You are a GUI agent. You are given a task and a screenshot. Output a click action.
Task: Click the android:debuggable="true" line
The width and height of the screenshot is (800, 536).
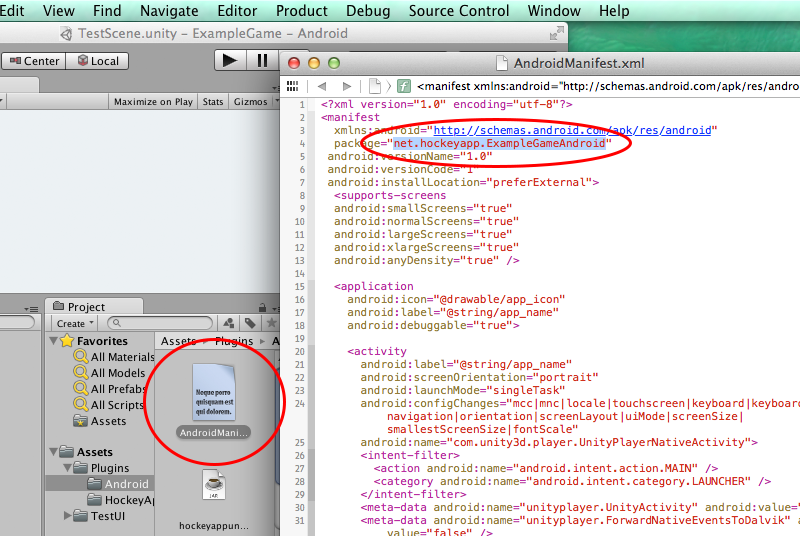tap(433, 325)
